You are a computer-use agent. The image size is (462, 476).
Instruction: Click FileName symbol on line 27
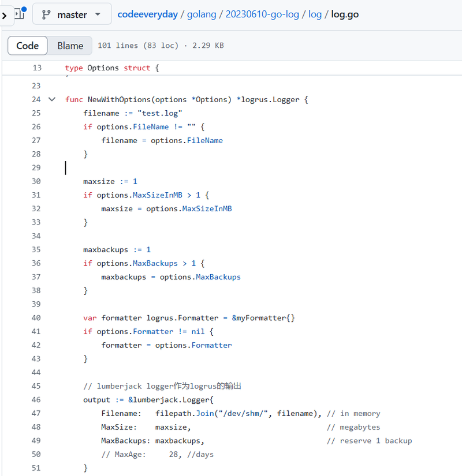204,141
